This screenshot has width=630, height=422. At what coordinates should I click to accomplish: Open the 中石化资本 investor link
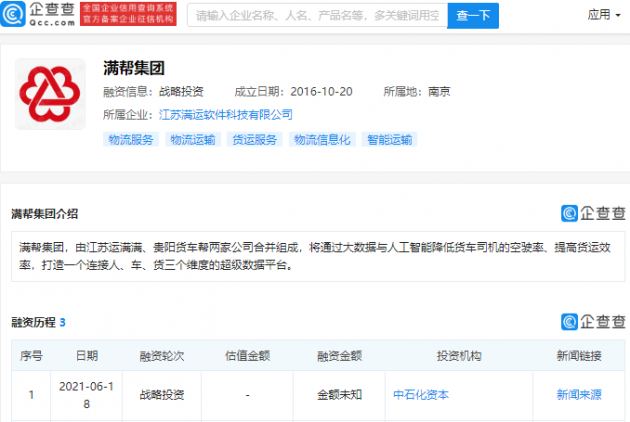pos(421,395)
